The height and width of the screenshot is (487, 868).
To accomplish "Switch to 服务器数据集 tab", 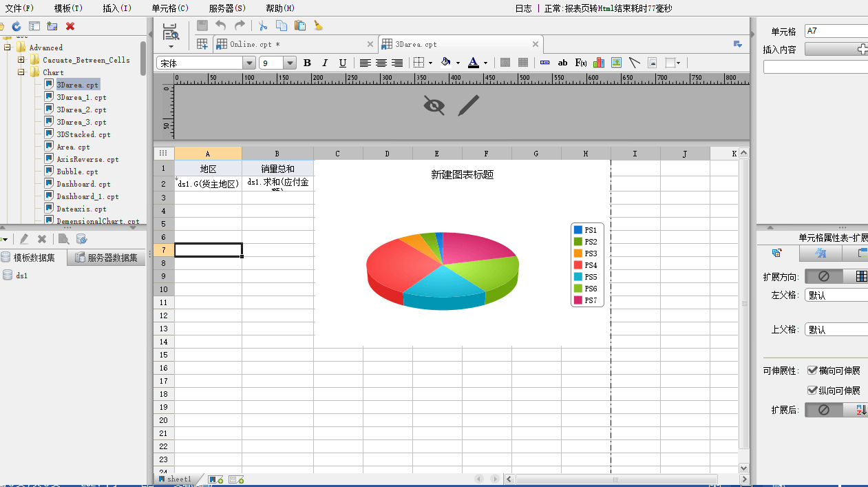I will pos(106,258).
